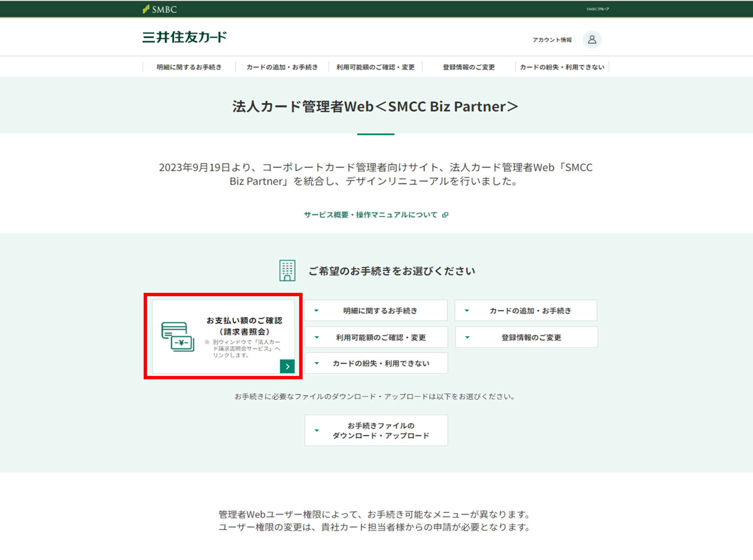
Task: Click the SMBC logo in top bar
Action: pyautogui.click(x=160, y=9)
